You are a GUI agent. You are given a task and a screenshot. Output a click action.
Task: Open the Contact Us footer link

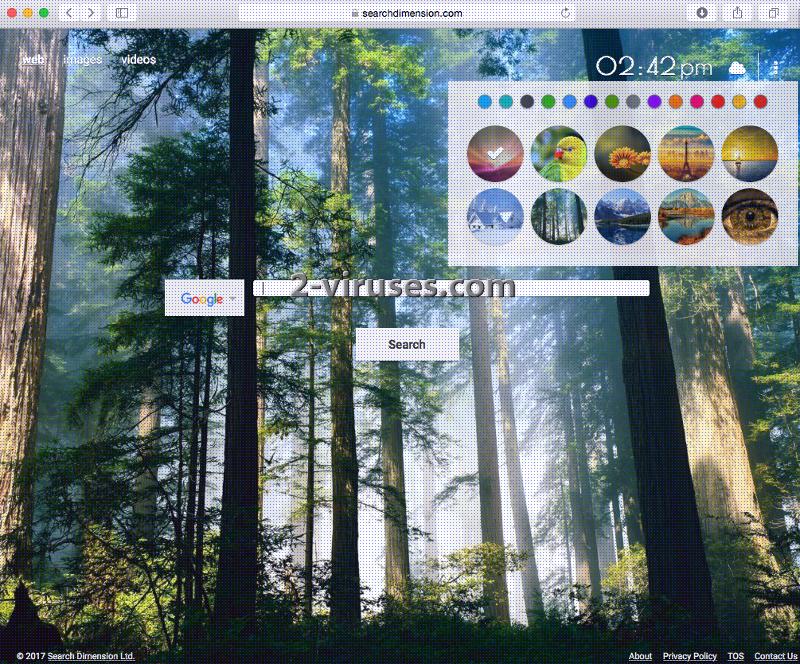775,656
